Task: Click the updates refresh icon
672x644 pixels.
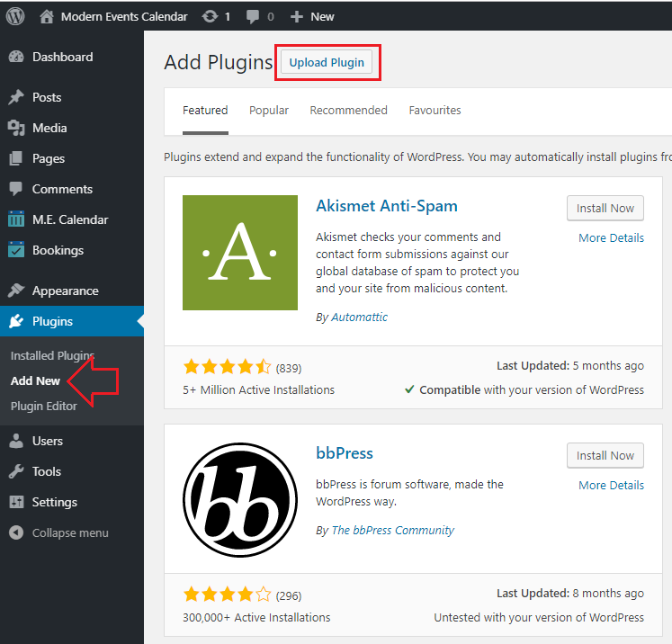Action: (210, 16)
